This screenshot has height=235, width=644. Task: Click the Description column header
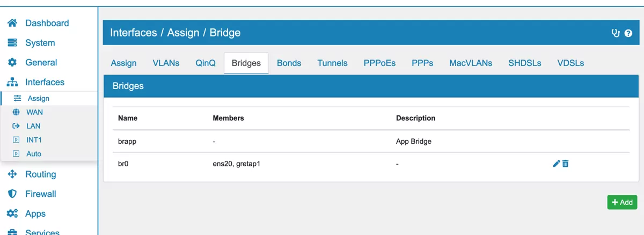coord(416,118)
